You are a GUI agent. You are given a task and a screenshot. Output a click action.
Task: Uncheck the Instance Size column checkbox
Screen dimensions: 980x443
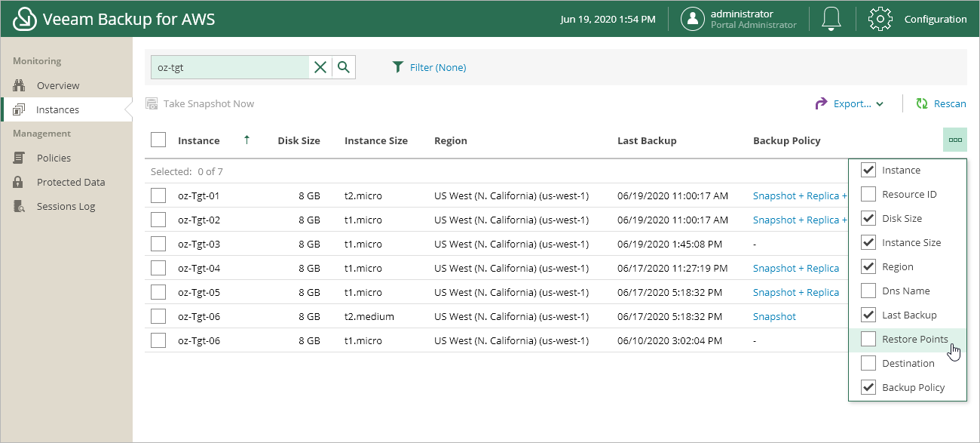[x=868, y=242]
